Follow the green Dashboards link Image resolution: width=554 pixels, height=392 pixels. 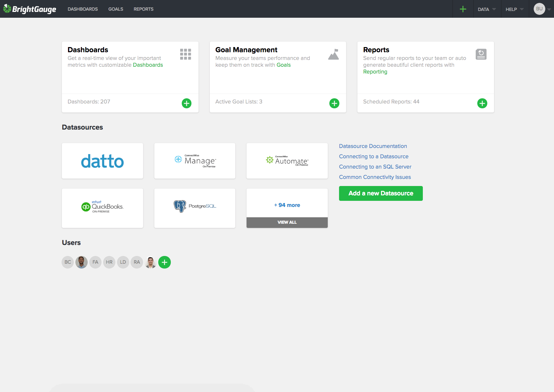(148, 65)
